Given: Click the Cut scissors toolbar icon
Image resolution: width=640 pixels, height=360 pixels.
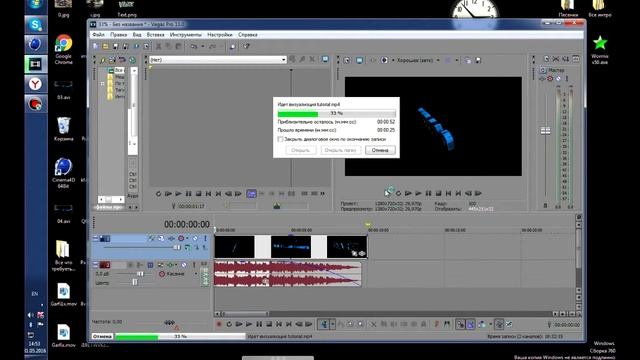Looking at the screenshot, I should point(159,47).
